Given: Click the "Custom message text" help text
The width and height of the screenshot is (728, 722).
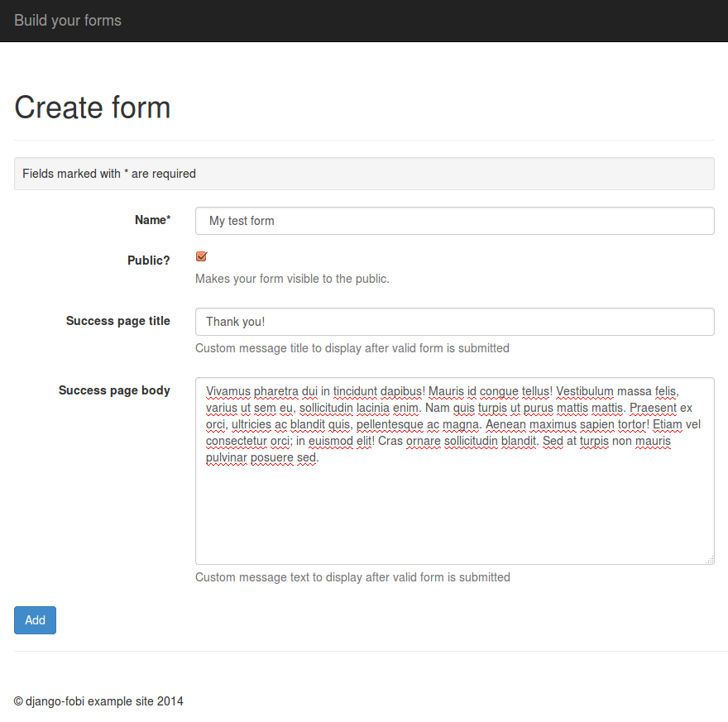Looking at the screenshot, I should 352,577.
